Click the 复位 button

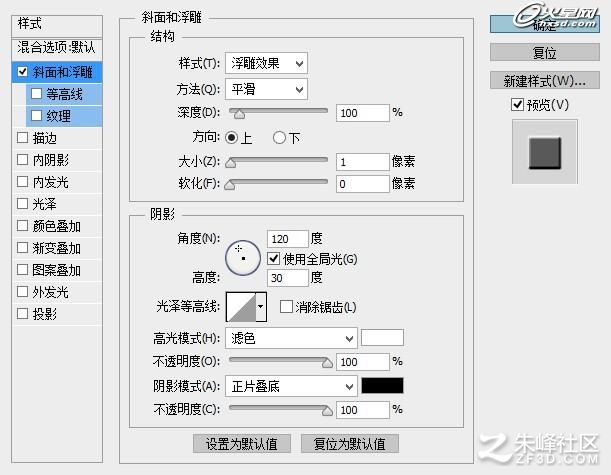544,52
